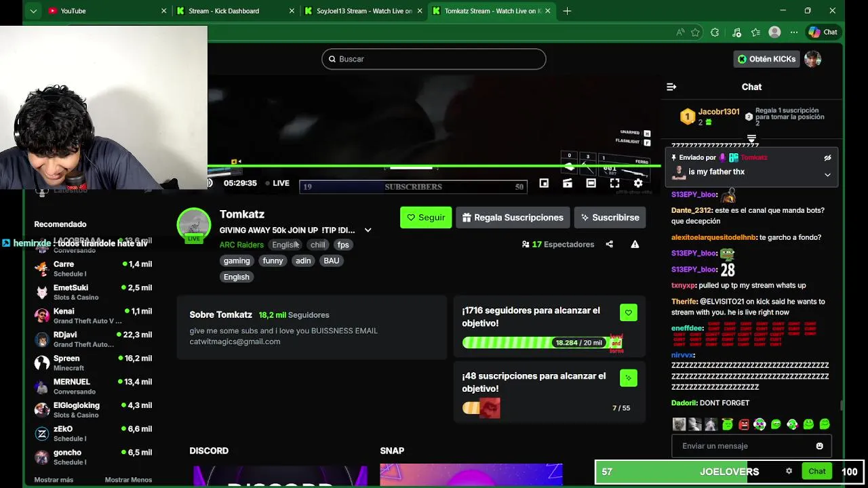Click the user profile avatar top right
868x488 pixels.
(812, 59)
